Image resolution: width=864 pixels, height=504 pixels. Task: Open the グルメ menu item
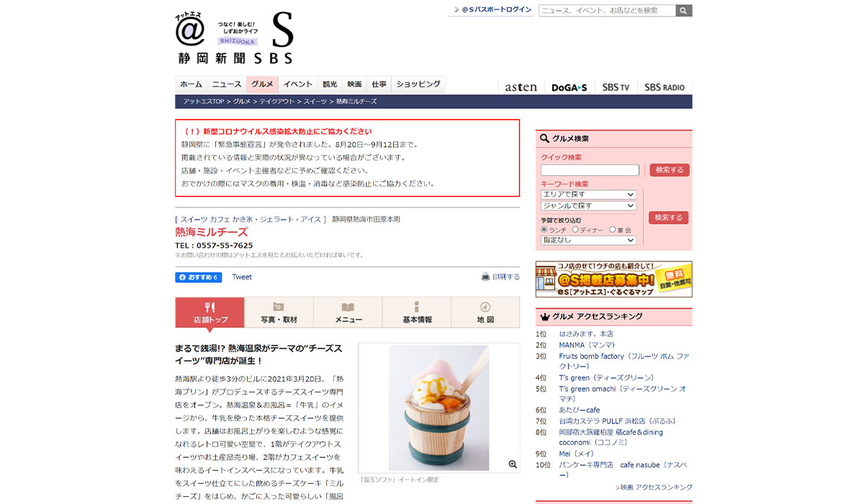pos(262,84)
